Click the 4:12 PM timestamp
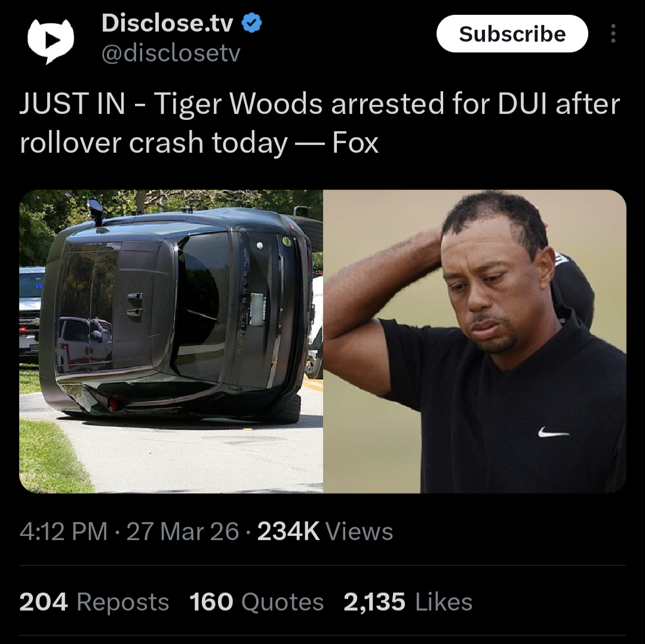Viewport: 645px width, 644px height. coord(63,531)
